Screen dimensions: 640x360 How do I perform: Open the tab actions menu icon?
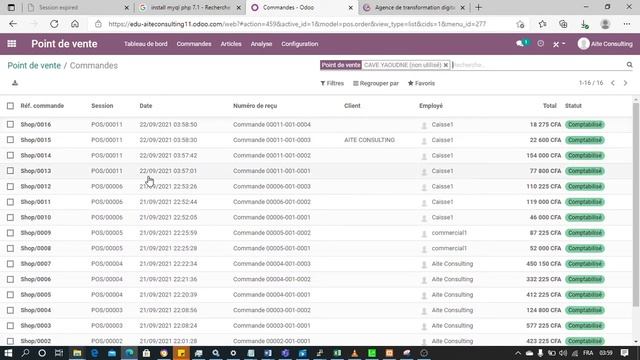[11, 7]
